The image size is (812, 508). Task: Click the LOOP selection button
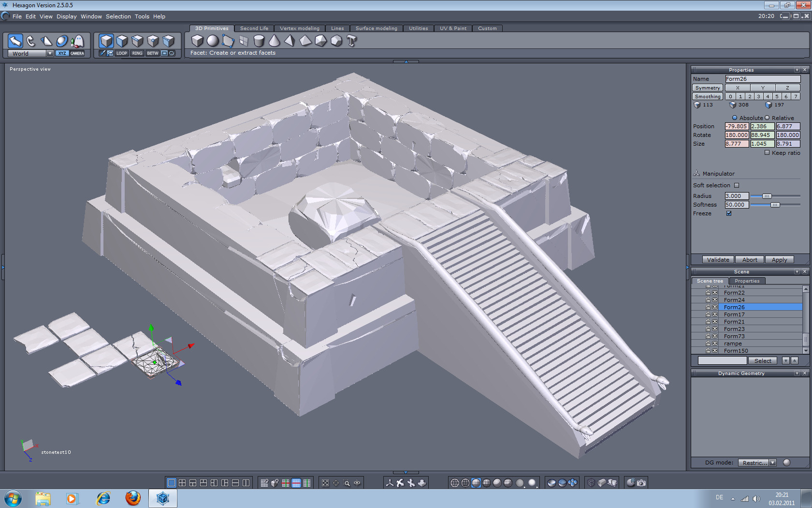click(x=121, y=53)
